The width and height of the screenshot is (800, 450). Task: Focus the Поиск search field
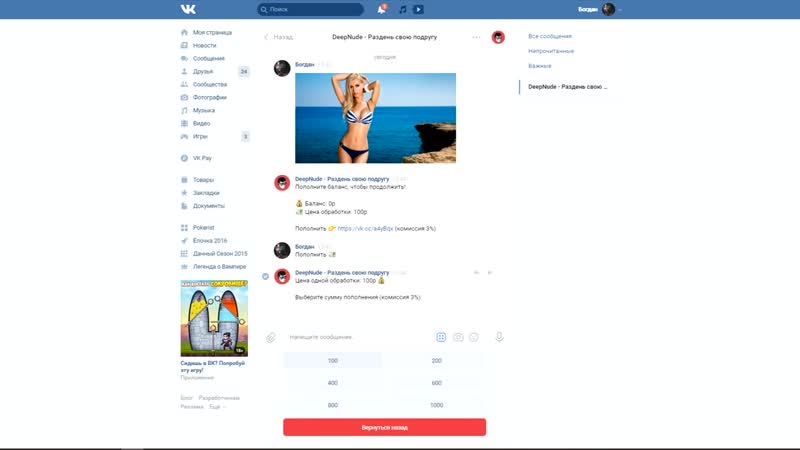coord(310,9)
